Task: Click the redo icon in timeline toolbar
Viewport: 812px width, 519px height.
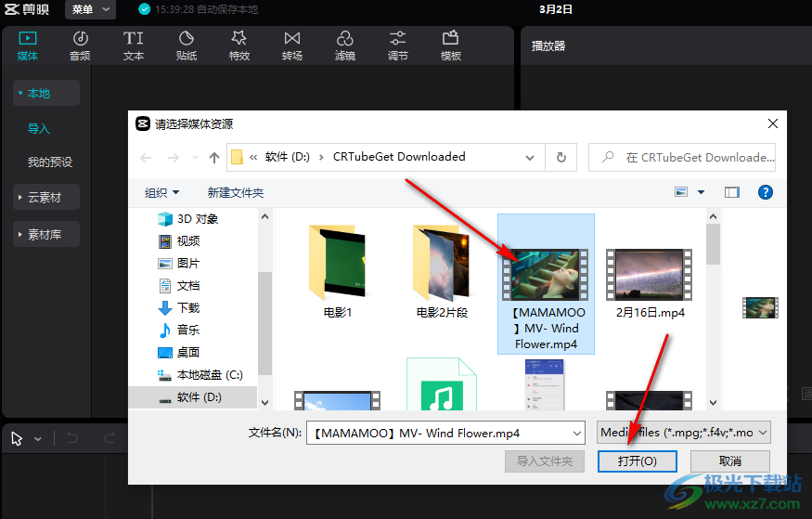Action: pyautogui.click(x=110, y=439)
